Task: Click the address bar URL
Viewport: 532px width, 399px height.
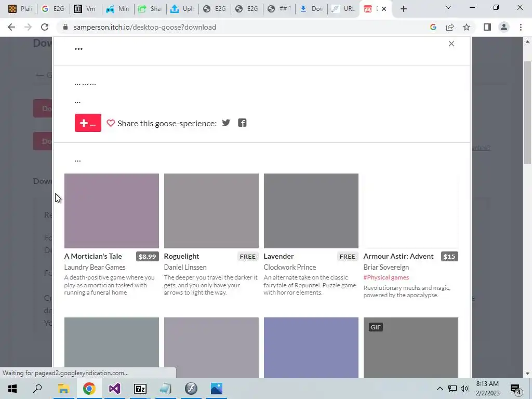Action: (145, 27)
